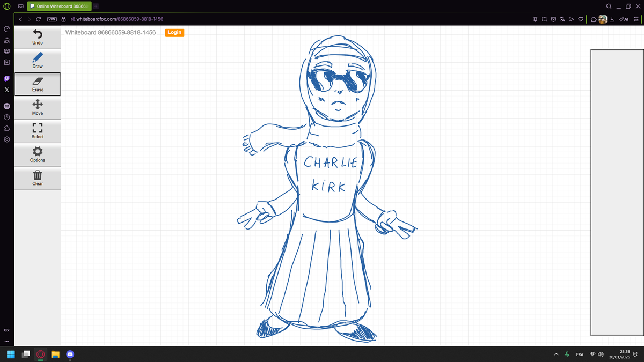This screenshot has height=362, width=644.
Task: Click the gray panel right of canvas
Action: click(x=617, y=192)
